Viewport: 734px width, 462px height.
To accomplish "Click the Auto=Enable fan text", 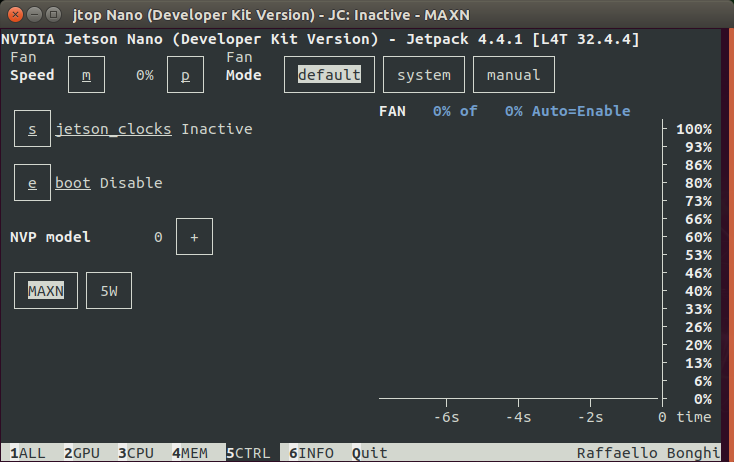I will [x=581, y=111].
